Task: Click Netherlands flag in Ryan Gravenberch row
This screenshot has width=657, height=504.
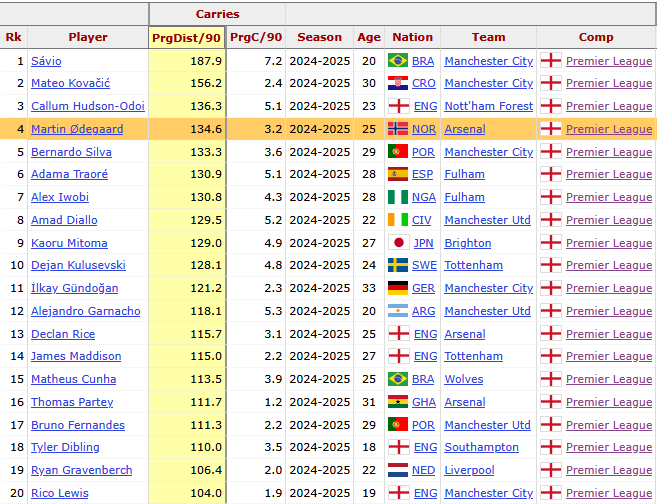Action: 398,470
